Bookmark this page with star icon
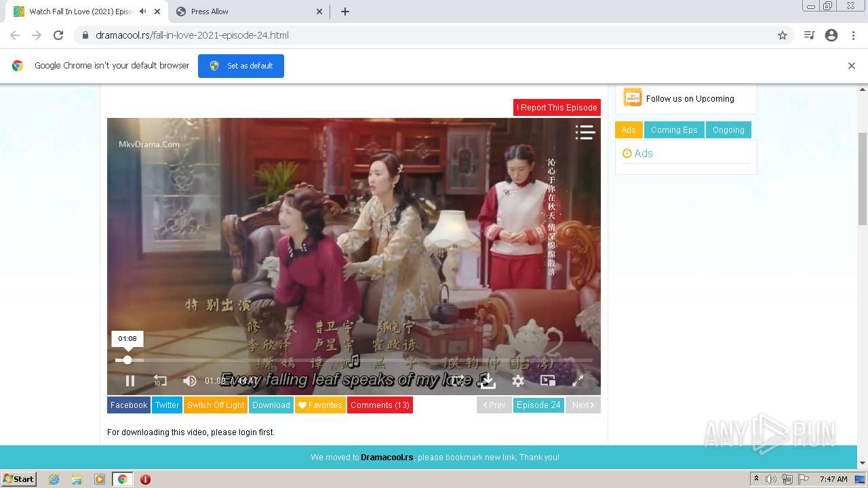This screenshot has width=868, height=488. [783, 35]
